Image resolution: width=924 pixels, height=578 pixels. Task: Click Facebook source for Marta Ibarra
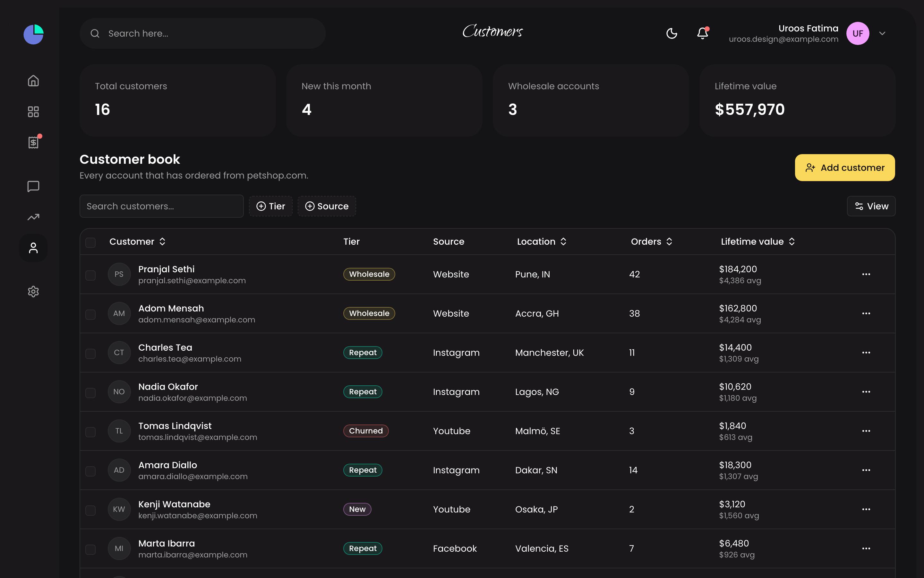click(x=455, y=548)
